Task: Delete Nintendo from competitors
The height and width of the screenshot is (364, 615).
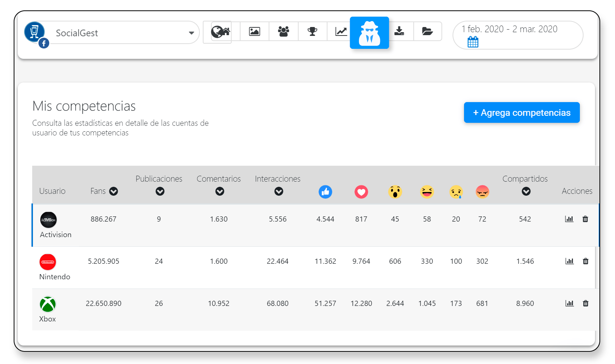Action: point(586,261)
